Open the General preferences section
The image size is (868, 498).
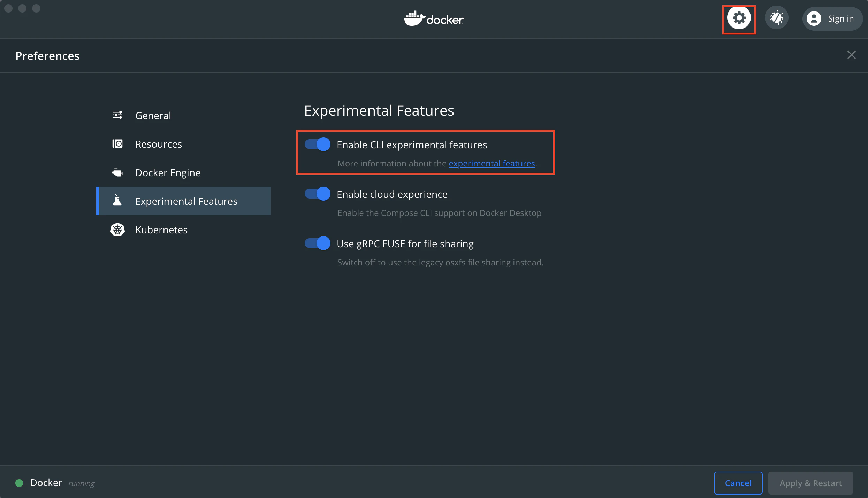tap(153, 116)
